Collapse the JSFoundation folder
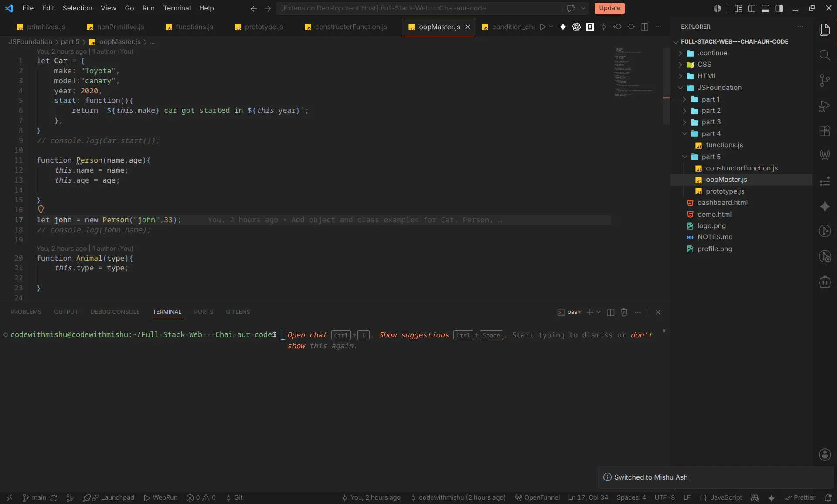Image resolution: width=837 pixels, height=504 pixels. pos(680,88)
